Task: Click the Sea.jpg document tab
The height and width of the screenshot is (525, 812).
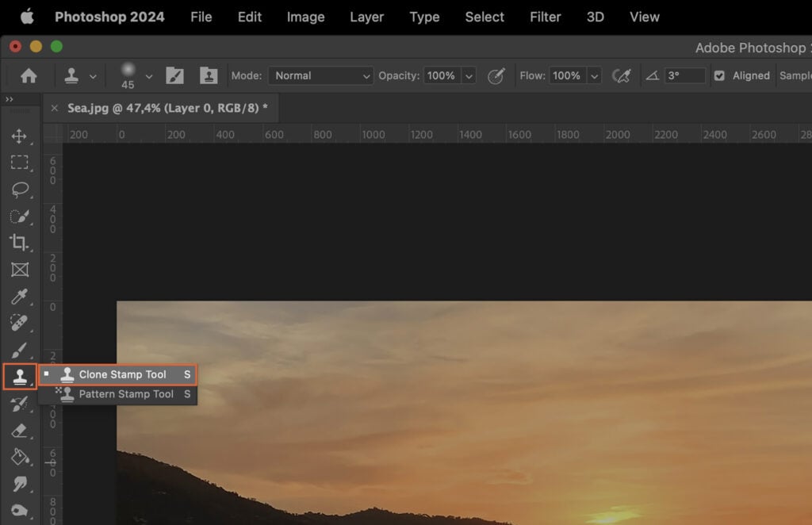Action: (163, 108)
